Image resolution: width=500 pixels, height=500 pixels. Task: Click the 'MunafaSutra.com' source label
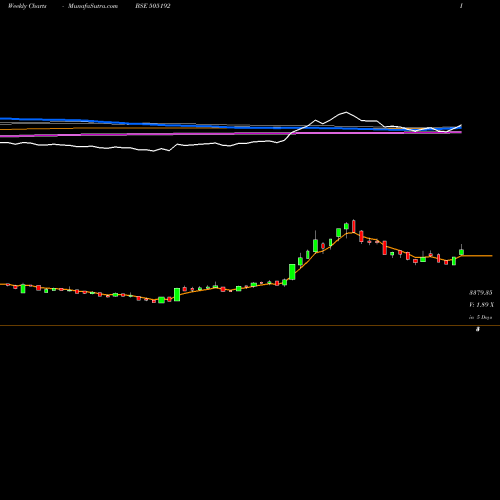(93, 6)
